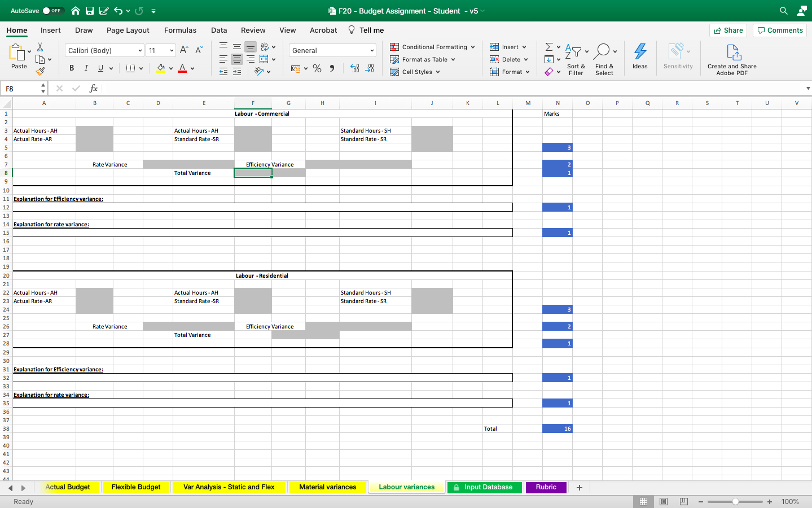Viewport: 812px width, 508px height.
Task: Select cell with Efficiency Variance in row 7
Action: pyautogui.click(x=270, y=165)
